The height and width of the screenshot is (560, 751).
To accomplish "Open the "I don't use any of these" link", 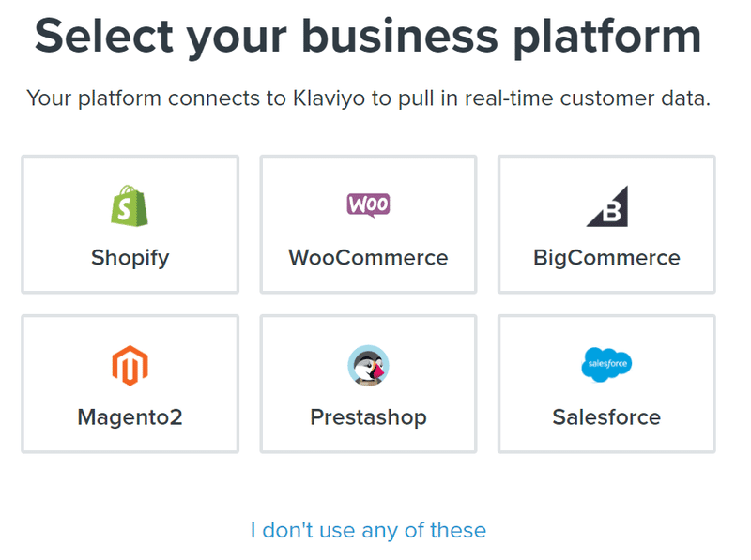I will tap(368, 530).
